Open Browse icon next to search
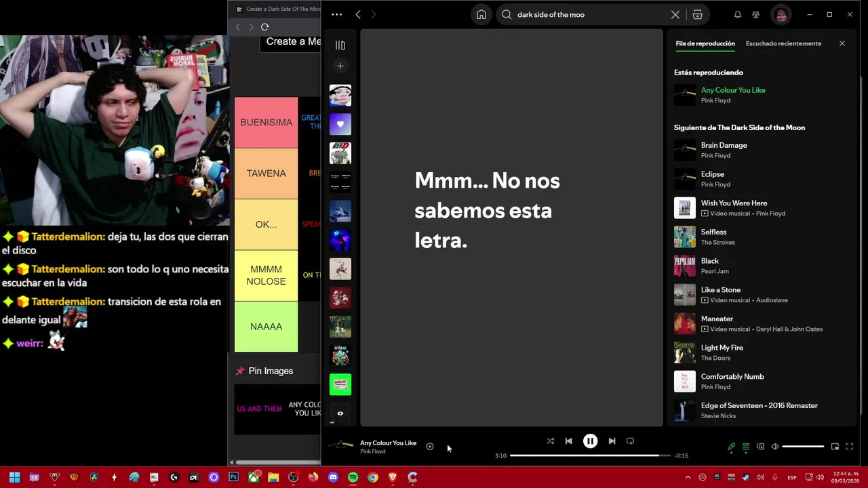This screenshot has width=868, height=488. tap(697, 14)
